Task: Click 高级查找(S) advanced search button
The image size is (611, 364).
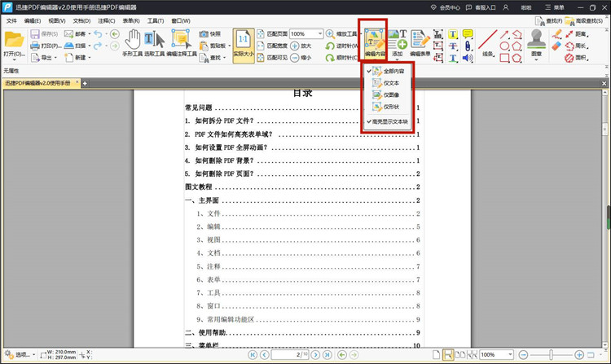Action: coord(584,20)
